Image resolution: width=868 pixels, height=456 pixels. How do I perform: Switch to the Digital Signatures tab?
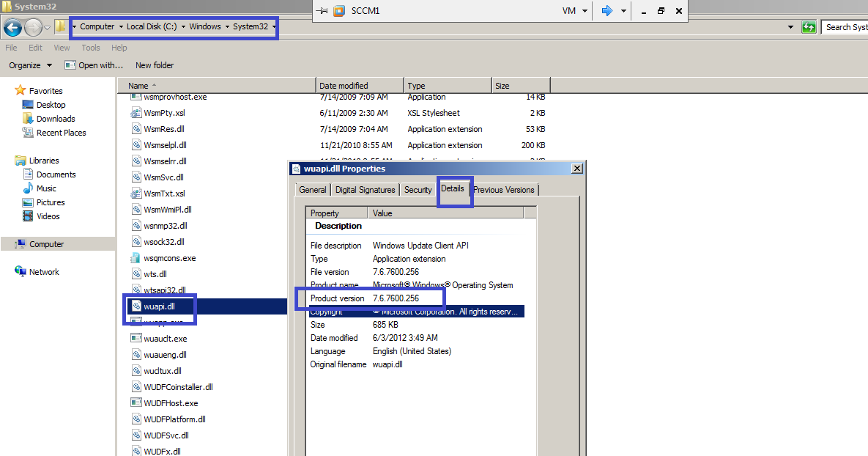pos(366,189)
